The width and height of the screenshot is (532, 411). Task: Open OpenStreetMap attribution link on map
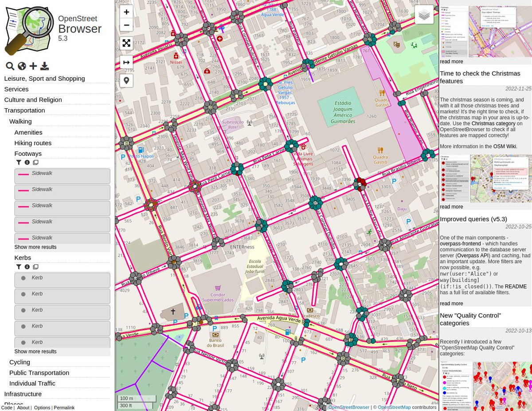[x=394, y=407]
